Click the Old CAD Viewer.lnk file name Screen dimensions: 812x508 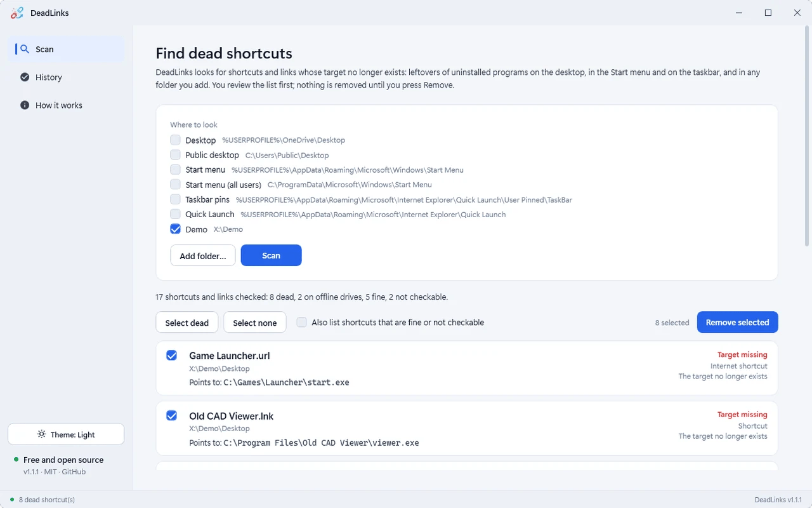[x=232, y=416]
